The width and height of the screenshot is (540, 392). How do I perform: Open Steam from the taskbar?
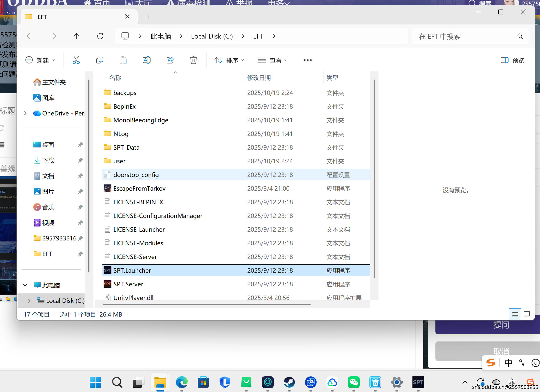289,382
